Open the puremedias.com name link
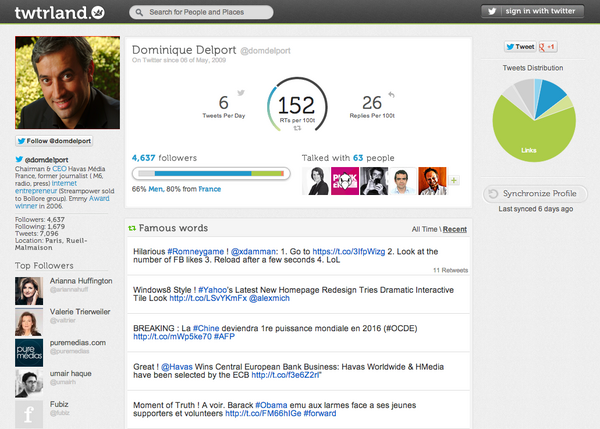 tap(78, 343)
